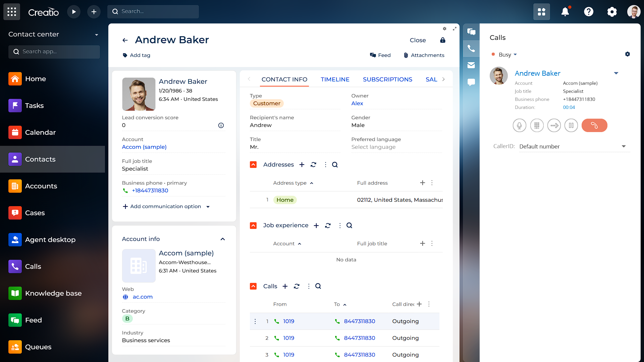Open the Calls panel settings gear

click(x=628, y=54)
